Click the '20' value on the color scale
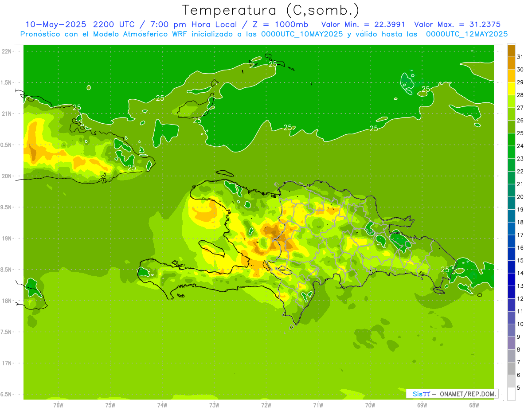 click(520, 197)
